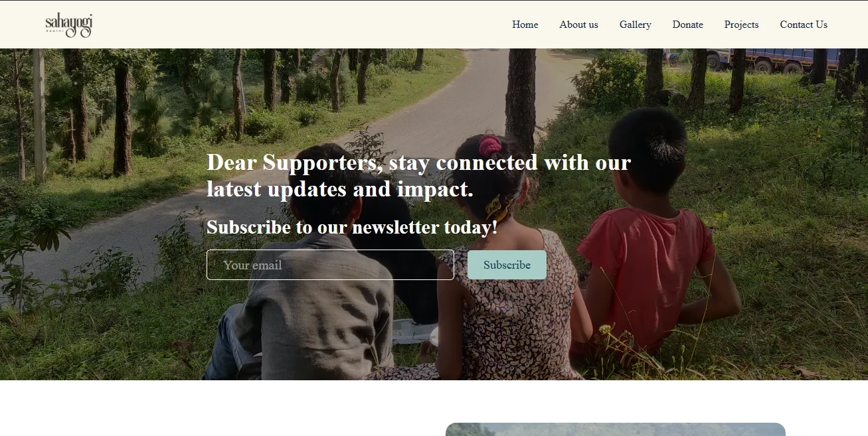The image size is (868, 436).
Task: Click the 'Subscribe to our newsletter today!' subheading
Action: 352,227
